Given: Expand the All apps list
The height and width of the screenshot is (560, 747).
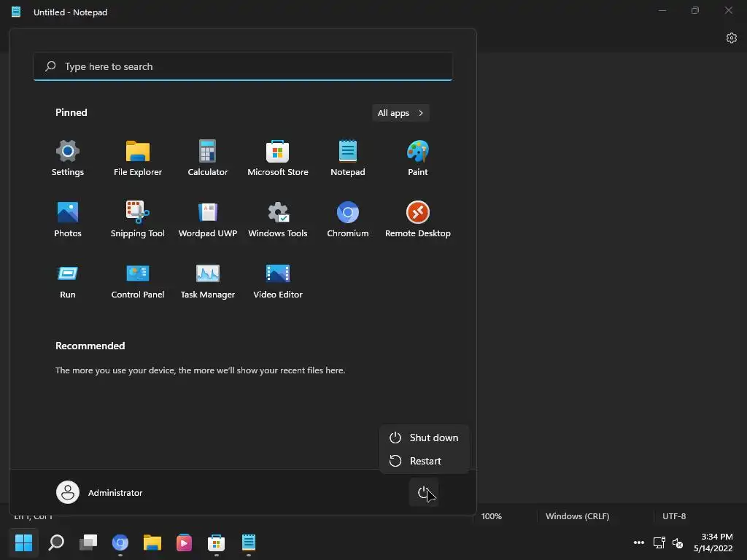Looking at the screenshot, I should pyautogui.click(x=400, y=113).
